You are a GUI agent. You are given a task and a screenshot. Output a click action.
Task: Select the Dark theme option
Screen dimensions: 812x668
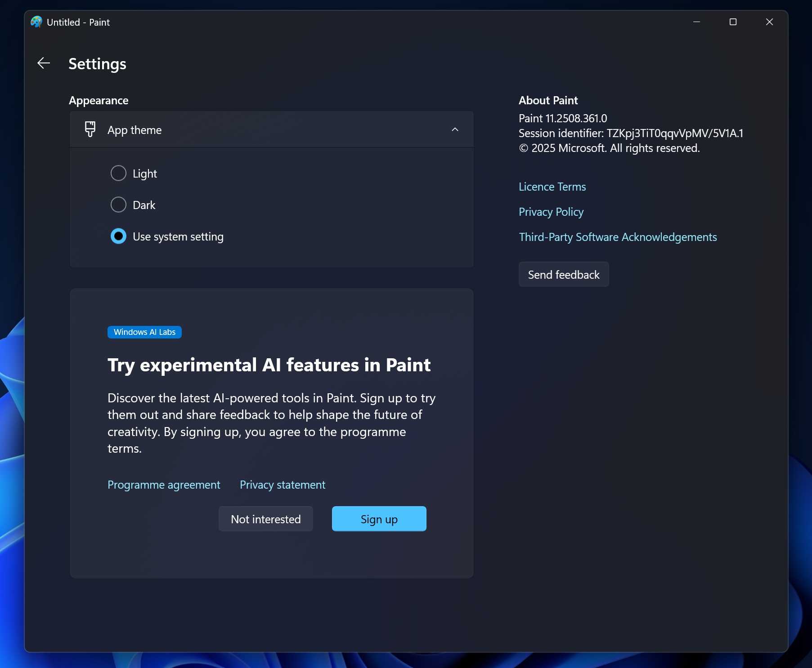[x=118, y=205]
